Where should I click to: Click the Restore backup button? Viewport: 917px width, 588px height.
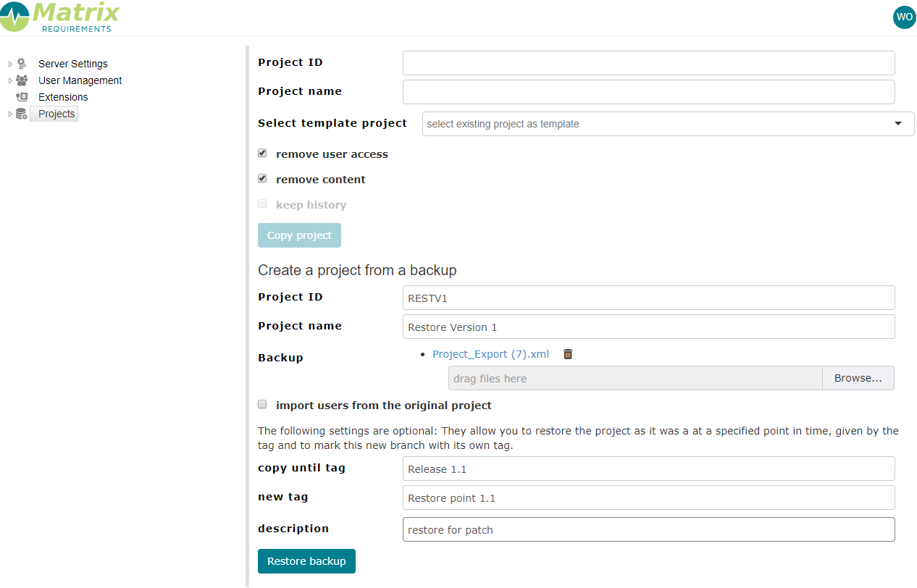(306, 561)
